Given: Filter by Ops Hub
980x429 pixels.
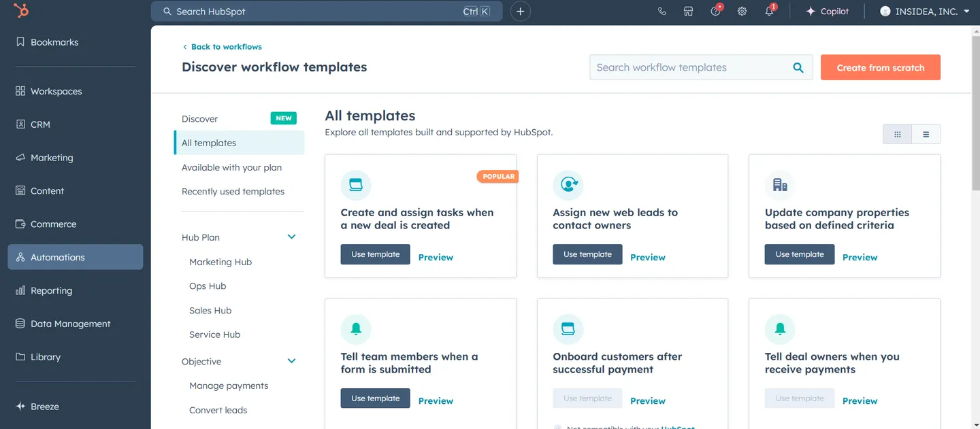Looking at the screenshot, I should pyautogui.click(x=208, y=286).
